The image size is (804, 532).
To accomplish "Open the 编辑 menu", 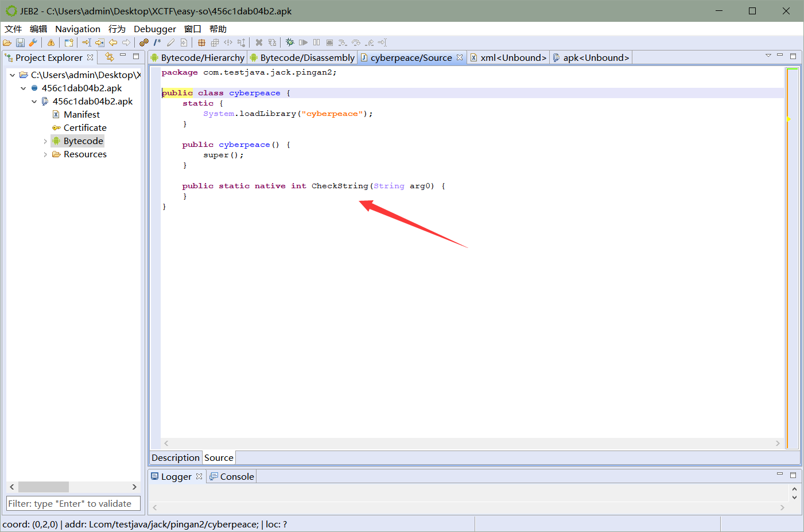I will (38, 29).
